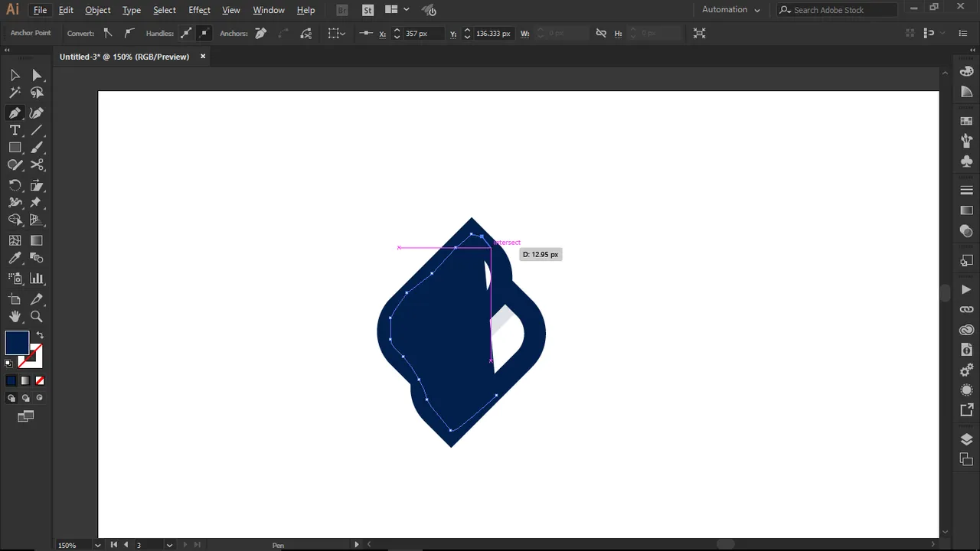Select the Gradient tool
980x551 pixels.
[37, 240]
